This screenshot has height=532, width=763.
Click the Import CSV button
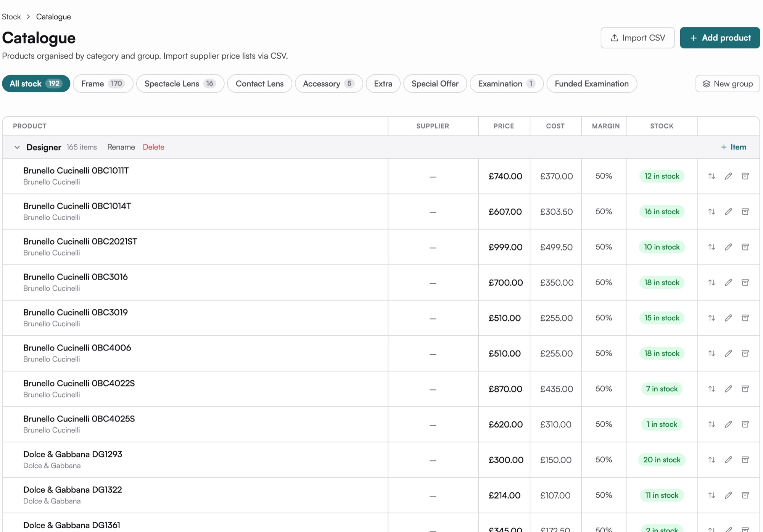point(637,38)
